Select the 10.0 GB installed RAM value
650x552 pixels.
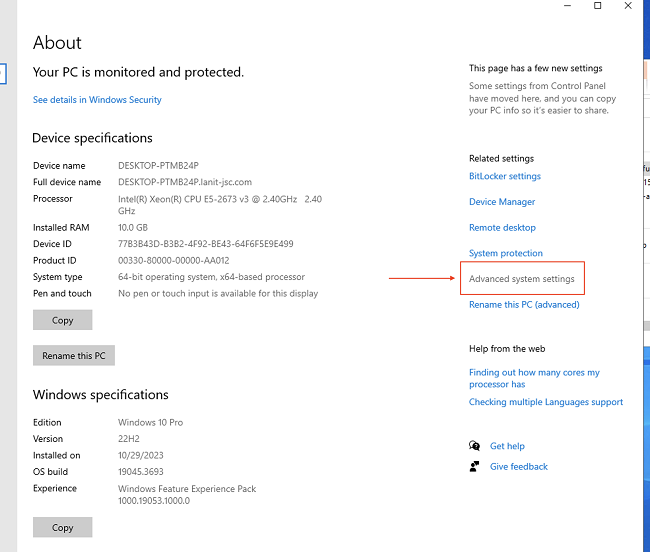pyautogui.click(x=133, y=228)
